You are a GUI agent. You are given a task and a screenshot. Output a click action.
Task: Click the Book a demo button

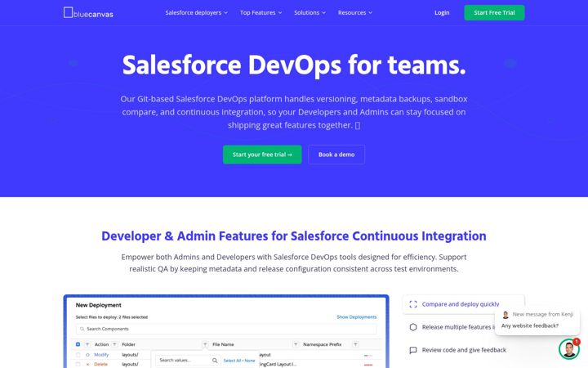[336, 155]
